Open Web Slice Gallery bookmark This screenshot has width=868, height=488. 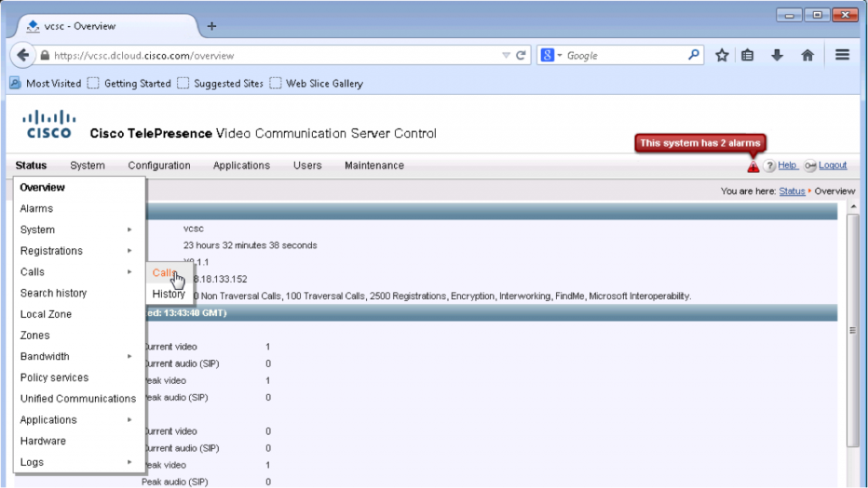point(316,84)
